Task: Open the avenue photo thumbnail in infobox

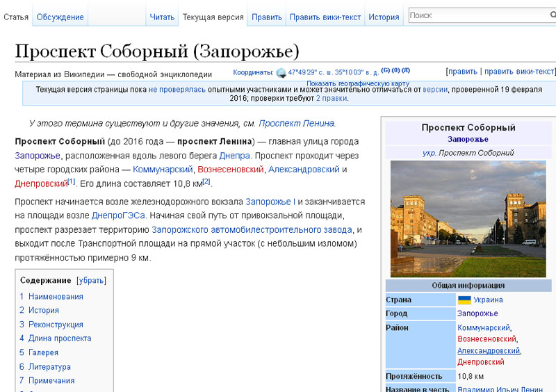Action: click(x=468, y=218)
